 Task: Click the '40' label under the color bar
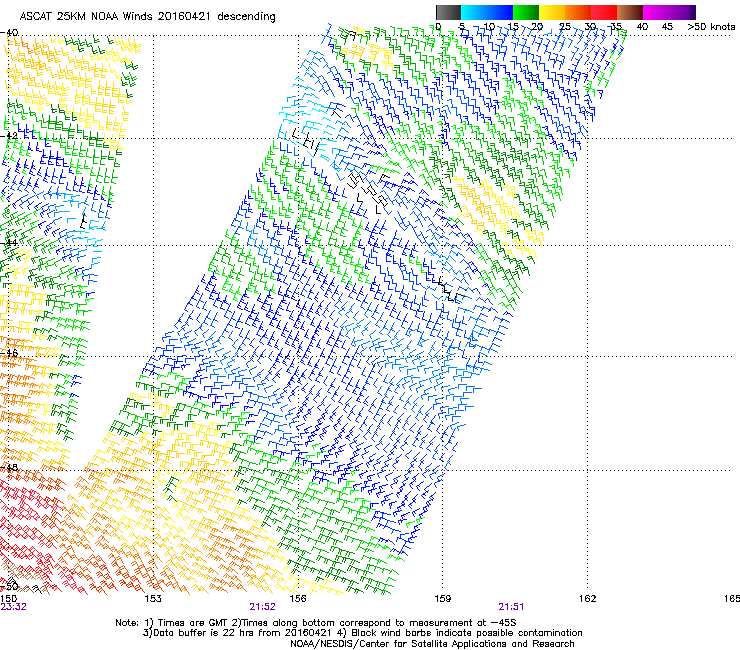[x=642, y=26]
